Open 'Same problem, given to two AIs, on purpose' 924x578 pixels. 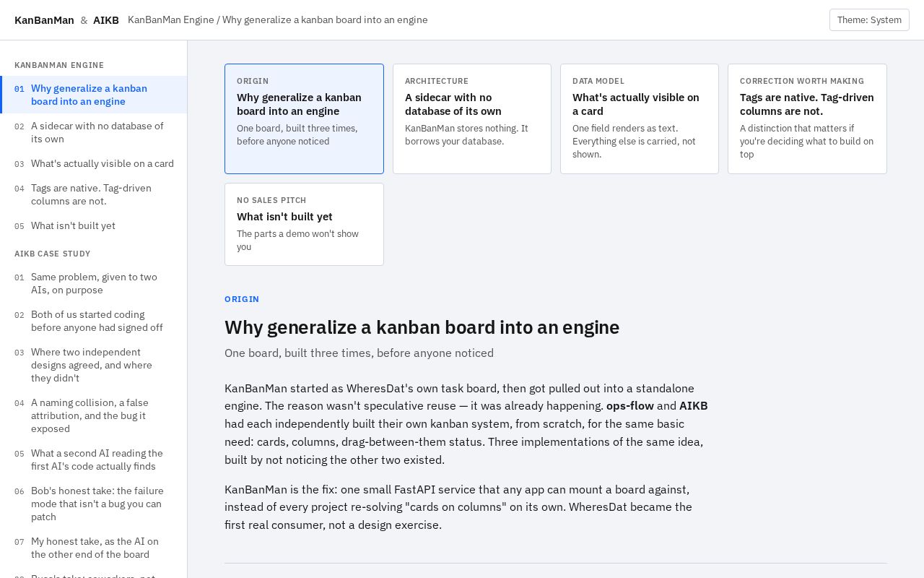tap(94, 283)
